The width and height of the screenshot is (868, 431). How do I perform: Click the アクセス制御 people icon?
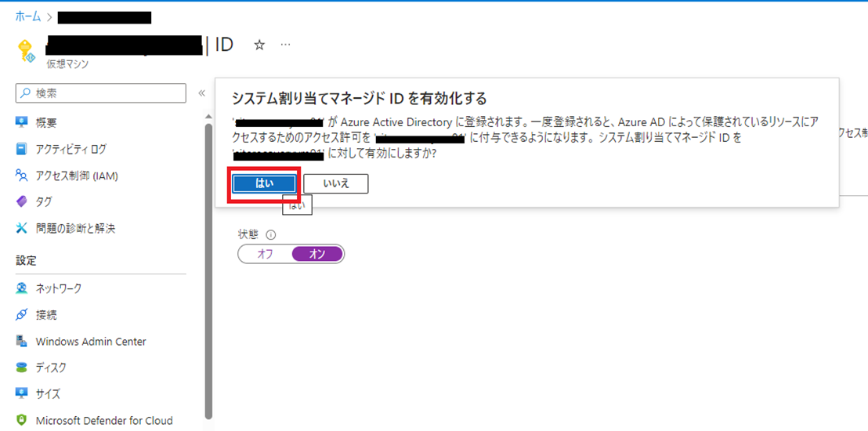(22, 176)
